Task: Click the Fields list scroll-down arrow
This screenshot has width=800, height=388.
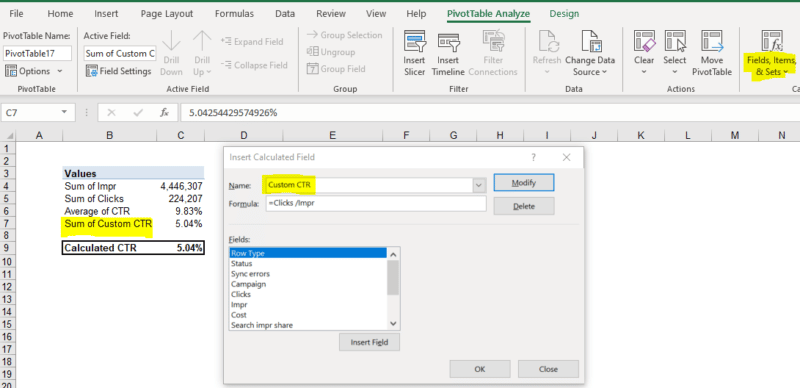Action: click(393, 324)
